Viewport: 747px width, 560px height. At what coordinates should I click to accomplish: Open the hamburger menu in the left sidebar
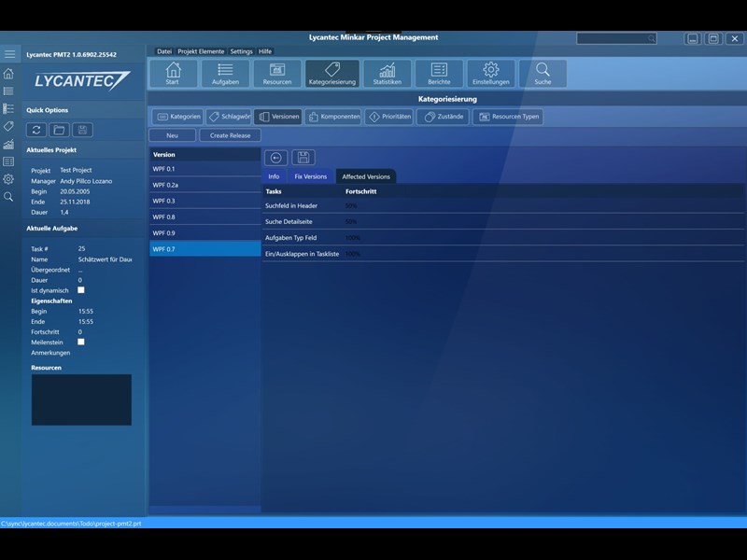[x=9, y=54]
